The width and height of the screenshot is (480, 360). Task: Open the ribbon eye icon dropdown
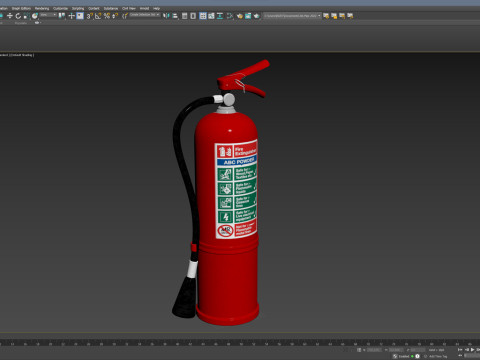37,23
